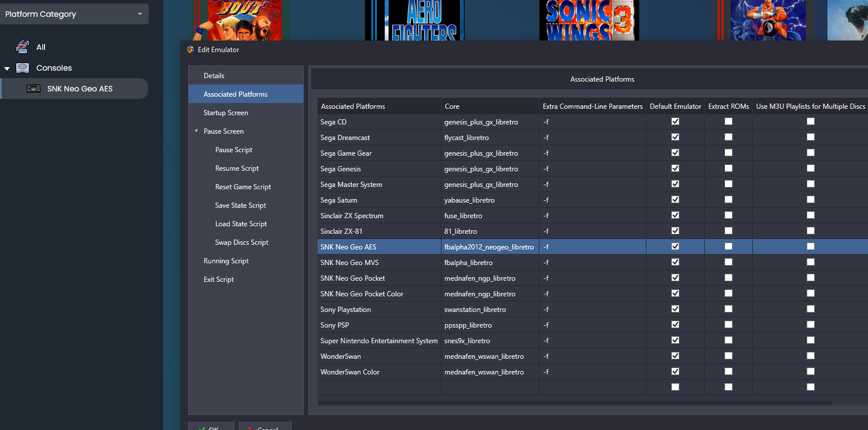Click the LaunchBox icon in Edit Emulator title
Screen dimensions: 868x430
[x=190, y=50]
